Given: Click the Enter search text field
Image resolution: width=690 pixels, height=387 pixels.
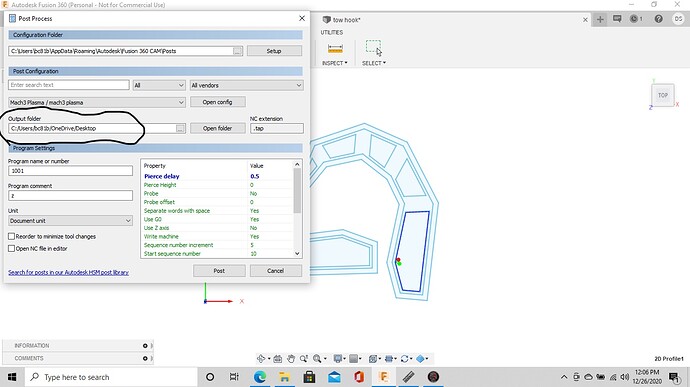Looking at the screenshot, I should click(69, 85).
